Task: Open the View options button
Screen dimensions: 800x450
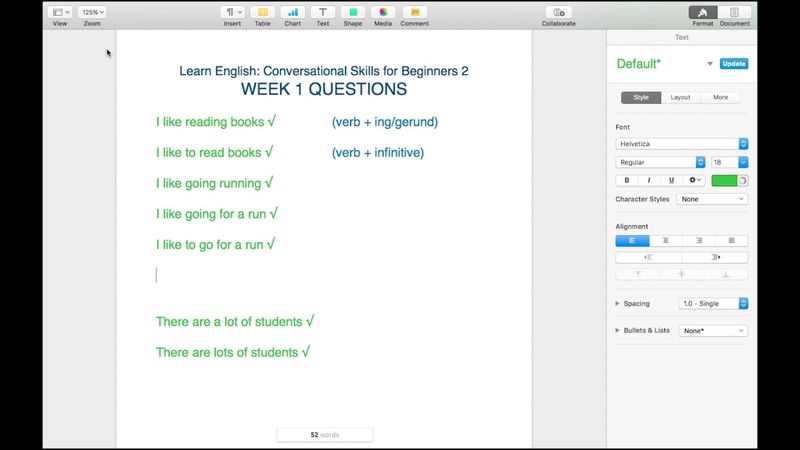Action: (x=61, y=12)
